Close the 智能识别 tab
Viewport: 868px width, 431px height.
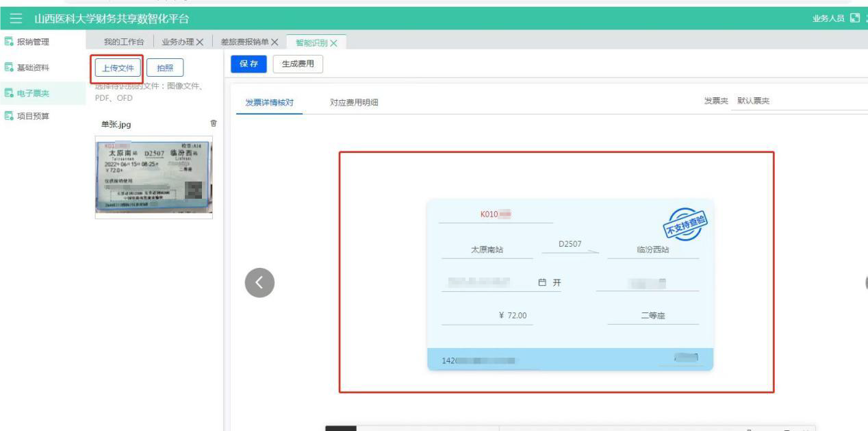(x=334, y=43)
